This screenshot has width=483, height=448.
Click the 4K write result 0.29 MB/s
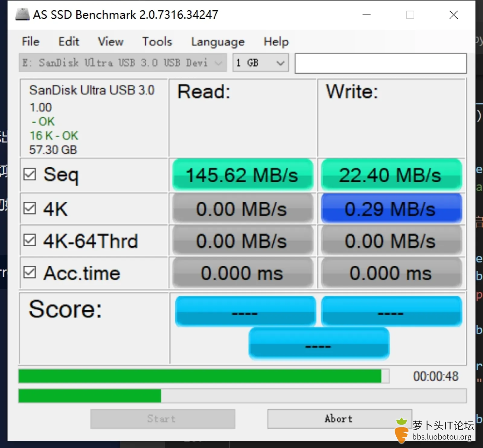pos(392,209)
